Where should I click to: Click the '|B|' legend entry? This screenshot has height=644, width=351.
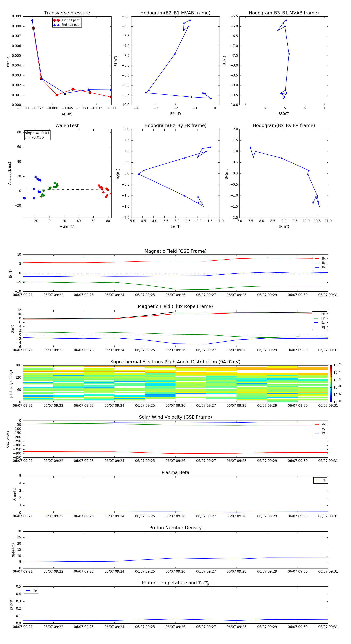tap(320, 327)
